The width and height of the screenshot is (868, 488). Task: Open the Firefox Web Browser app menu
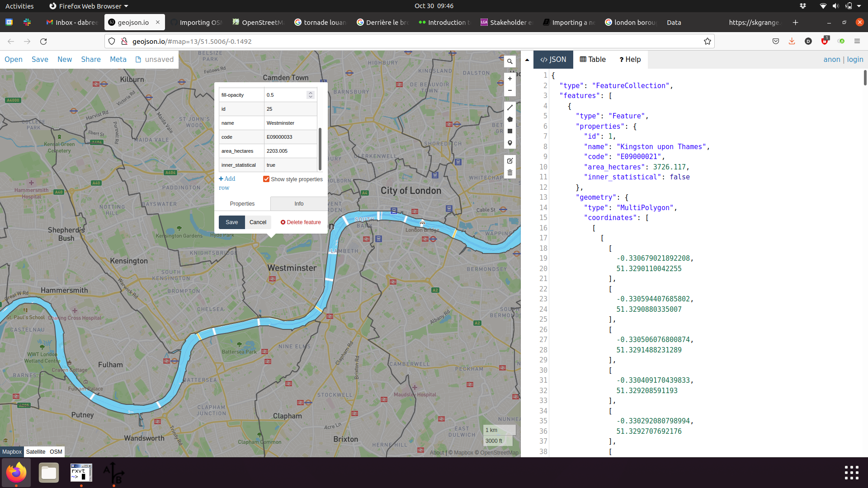(x=89, y=6)
